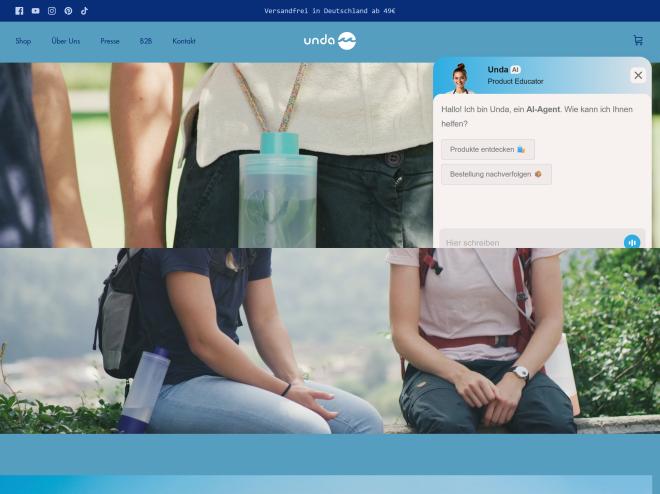The width and height of the screenshot is (660, 494).
Task: Open the shopping cart
Action: coord(638,40)
